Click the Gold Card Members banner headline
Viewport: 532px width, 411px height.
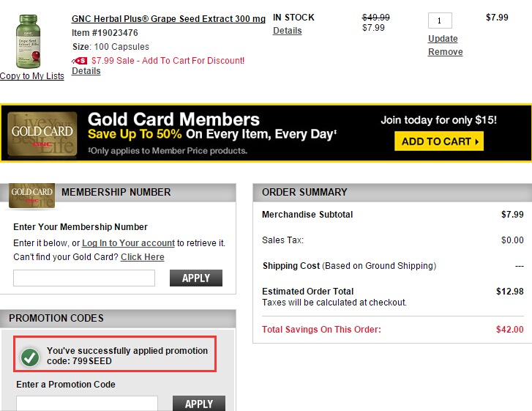coord(173,119)
